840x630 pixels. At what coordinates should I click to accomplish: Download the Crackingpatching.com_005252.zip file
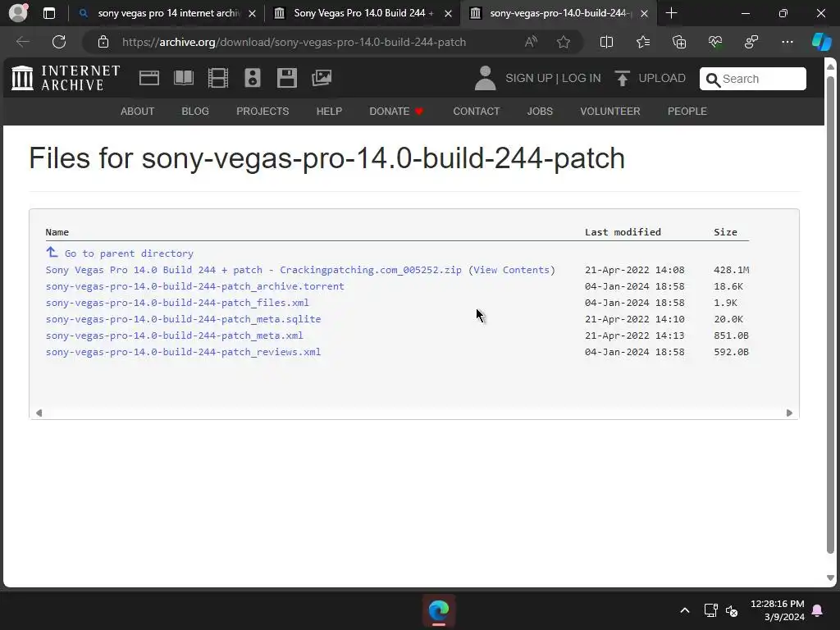click(253, 270)
